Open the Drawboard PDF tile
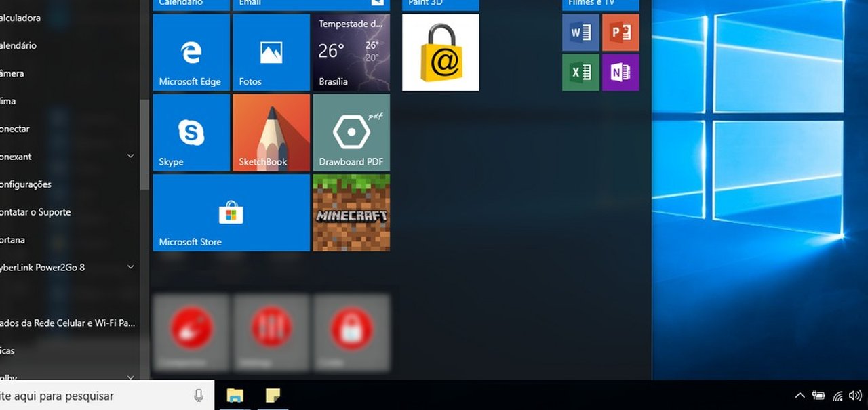This screenshot has height=410, width=868. pos(351,132)
